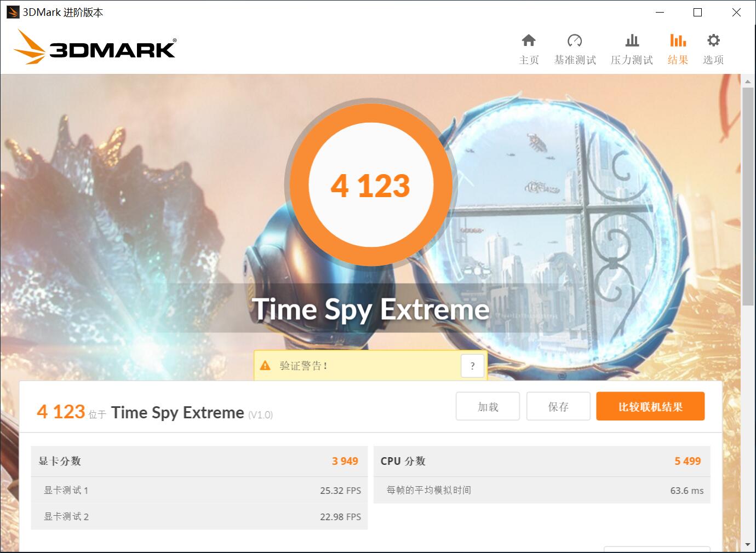This screenshot has height=553, width=756.
Task: Click the scrollbar down arrow
Action: [748, 545]
